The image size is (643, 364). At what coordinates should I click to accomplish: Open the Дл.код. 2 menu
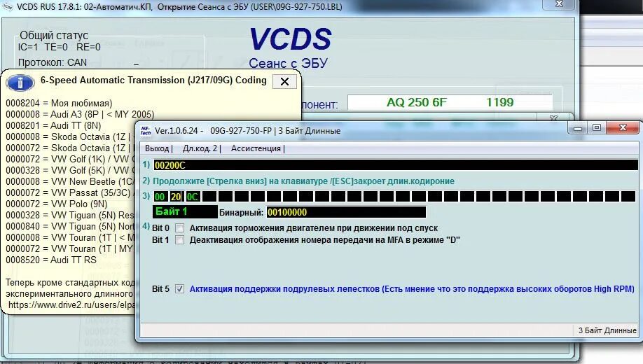click(202, 148)
